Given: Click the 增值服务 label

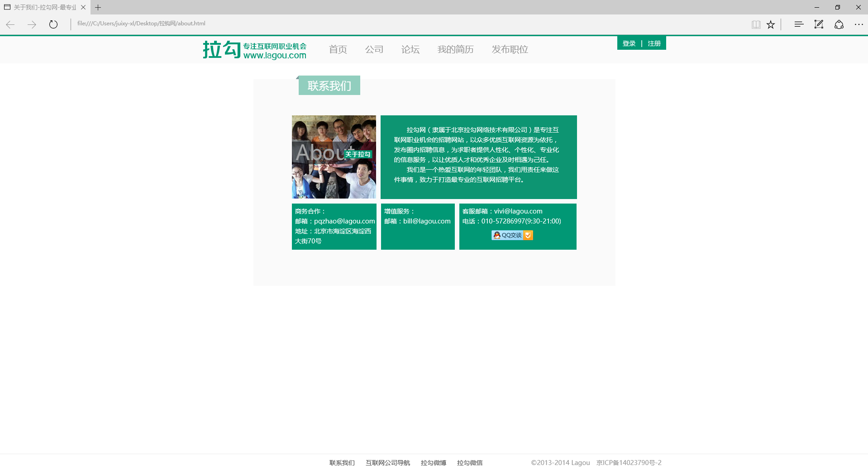Looking at the screenshot, I should (399, 211).
